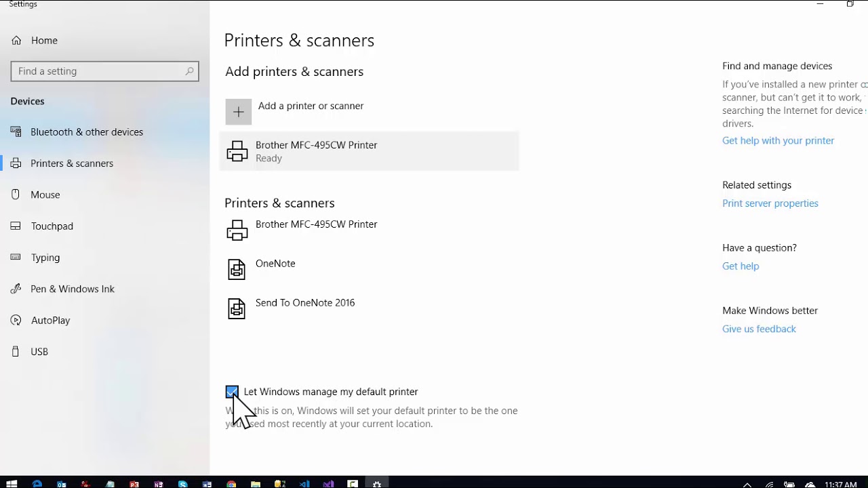Open the Touchpad settings page
The width and height of the screenshot is (868, 488).
(42, 226)
